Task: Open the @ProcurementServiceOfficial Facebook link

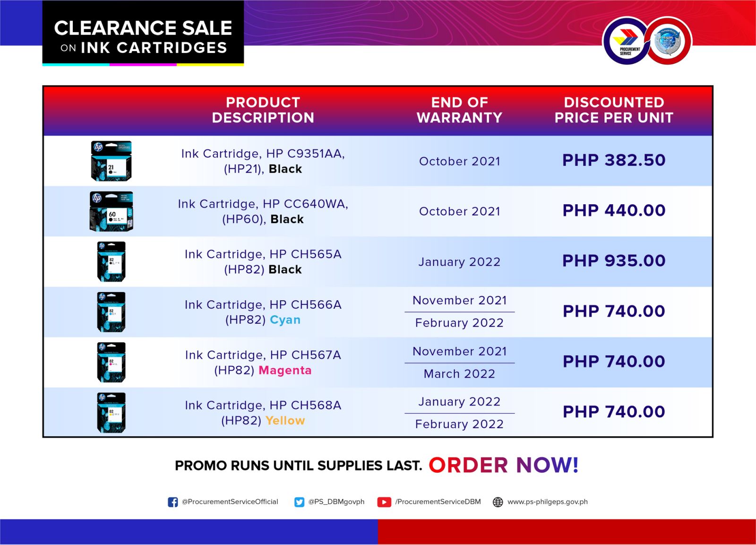Action: tap(230, 502)
